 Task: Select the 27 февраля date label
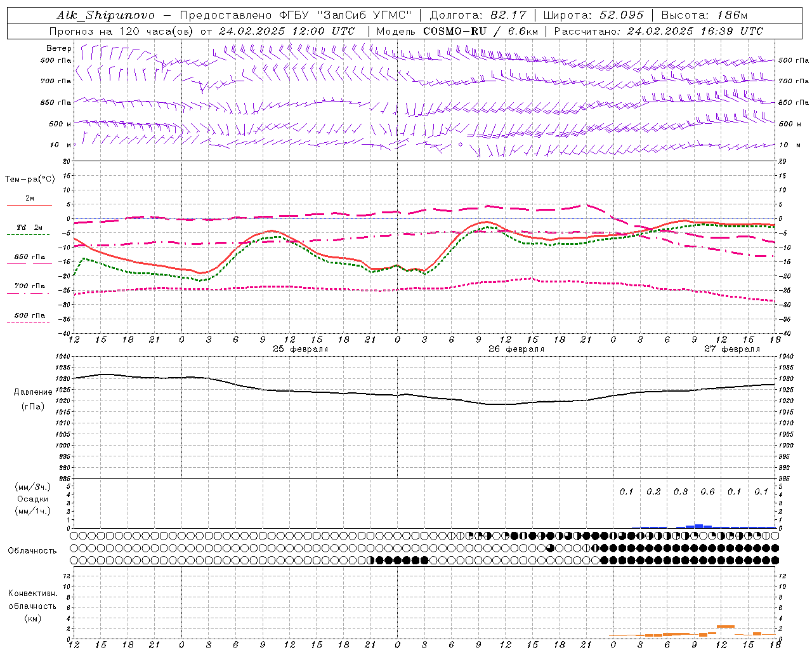731,349
